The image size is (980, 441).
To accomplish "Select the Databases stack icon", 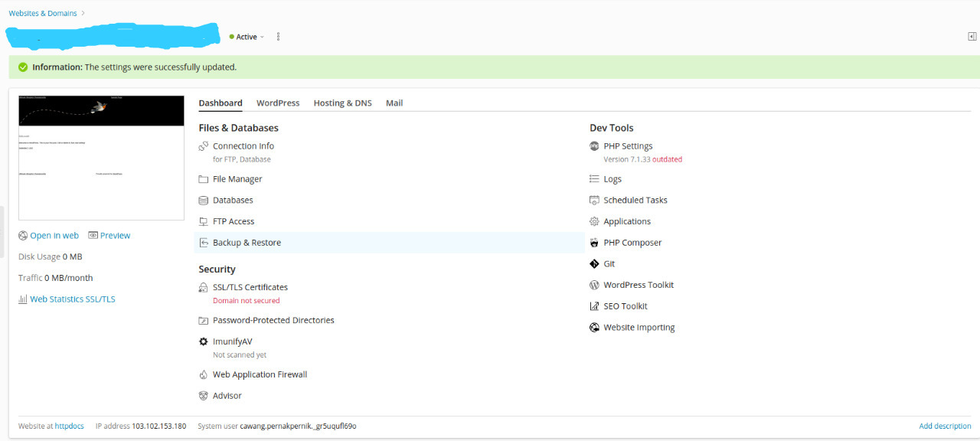I will click(204, 201).
